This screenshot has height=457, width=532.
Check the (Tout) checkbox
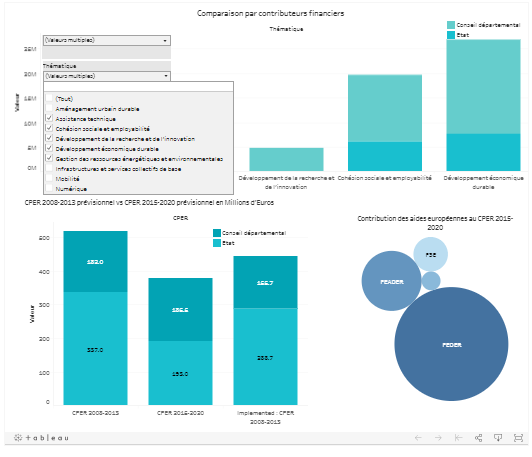[49, 98]
